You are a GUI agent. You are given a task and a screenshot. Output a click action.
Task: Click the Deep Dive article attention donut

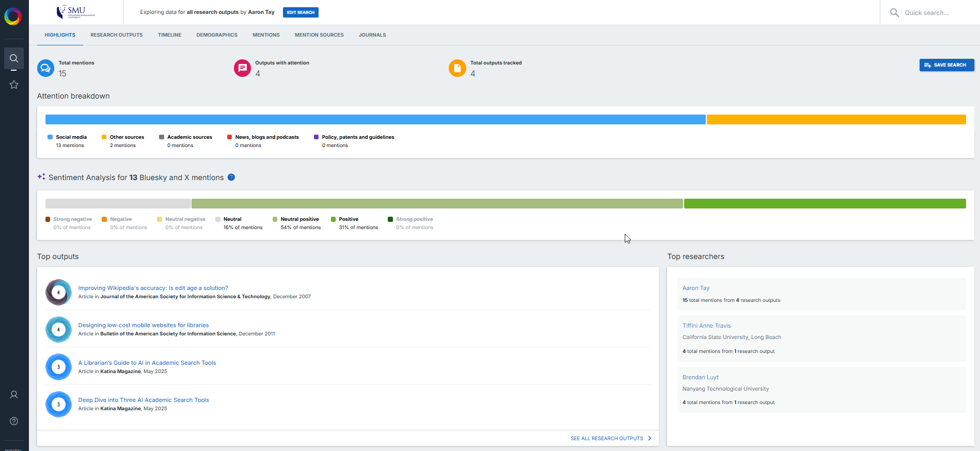coord(58,404)
